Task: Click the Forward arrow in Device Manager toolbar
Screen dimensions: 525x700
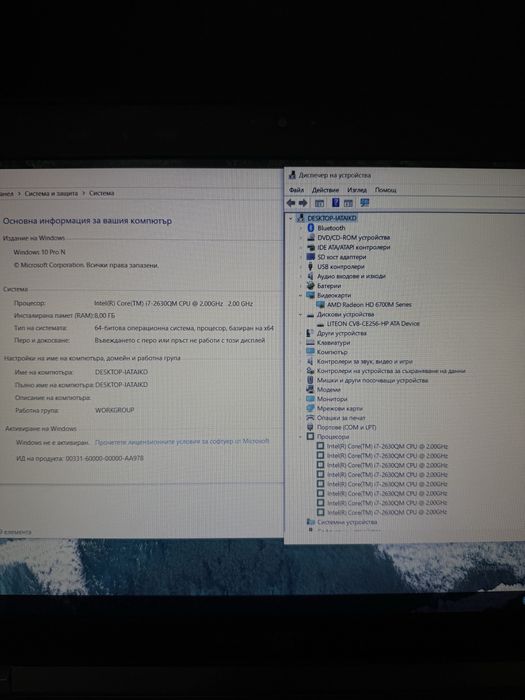Action: point(303,203)
